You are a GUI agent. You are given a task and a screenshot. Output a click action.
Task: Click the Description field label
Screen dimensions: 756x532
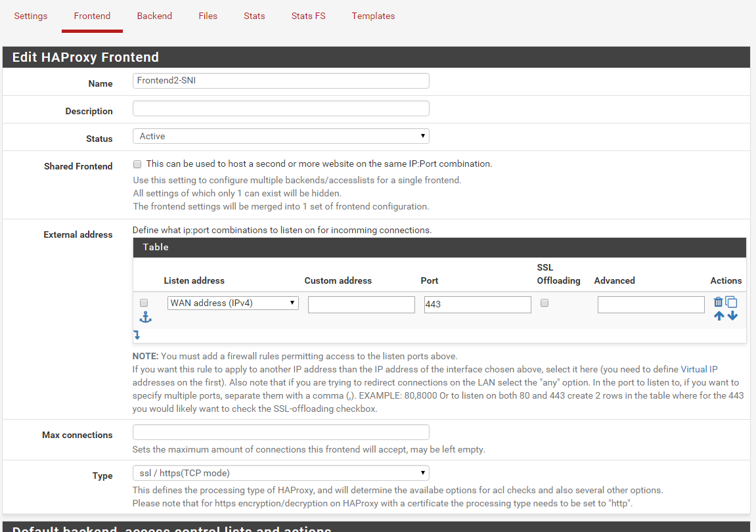click(x=89, y=112)
